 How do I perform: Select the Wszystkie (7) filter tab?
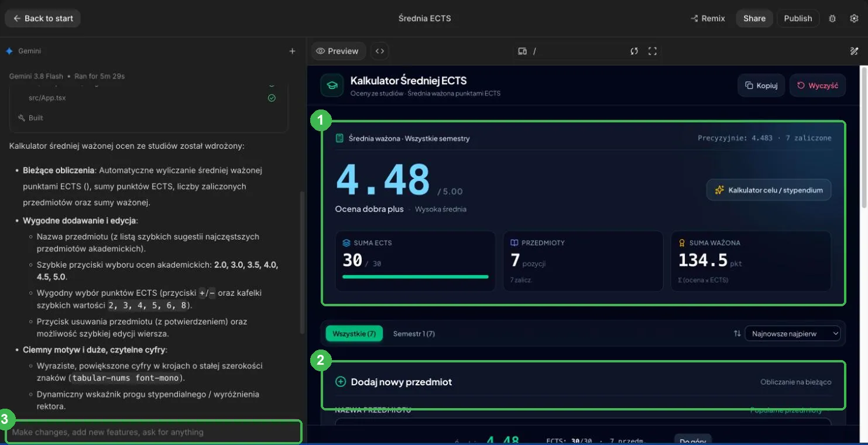354,334
